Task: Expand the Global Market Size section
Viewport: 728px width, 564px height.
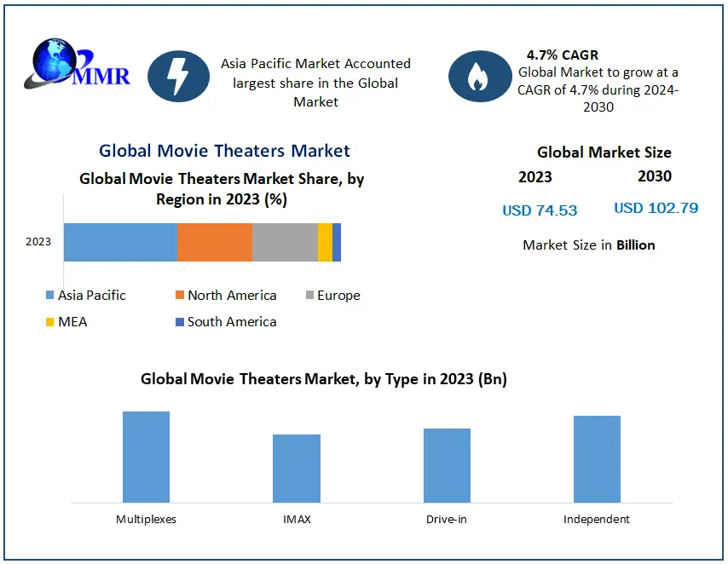Action: pyautogui.click(x=604, y=153)
